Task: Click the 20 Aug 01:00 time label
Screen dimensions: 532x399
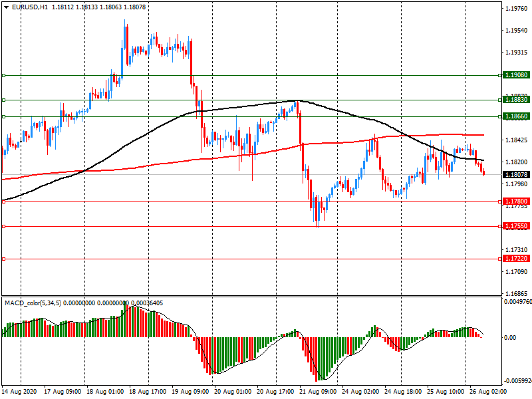Action: click(x=233, y=392)
